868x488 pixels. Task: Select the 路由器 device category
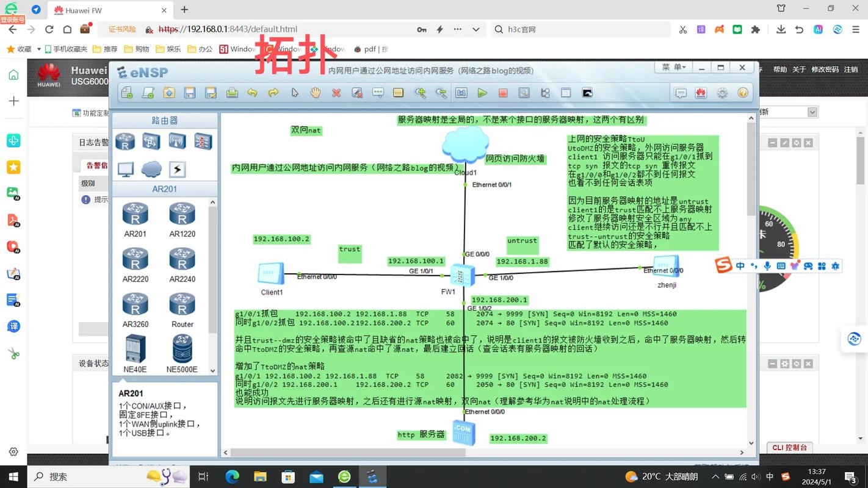[164, 120]
